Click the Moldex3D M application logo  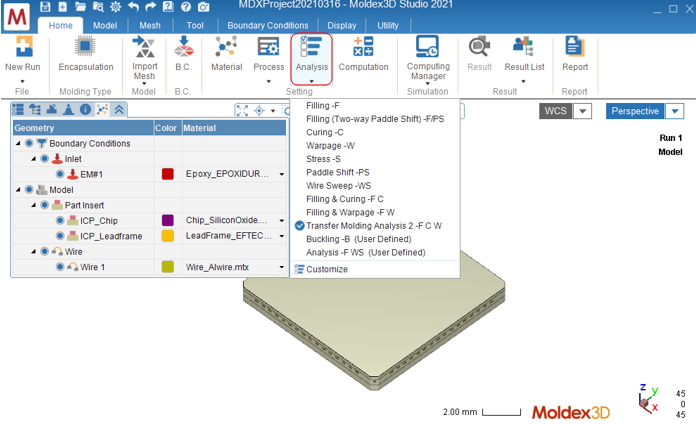[x=17, y=16]
